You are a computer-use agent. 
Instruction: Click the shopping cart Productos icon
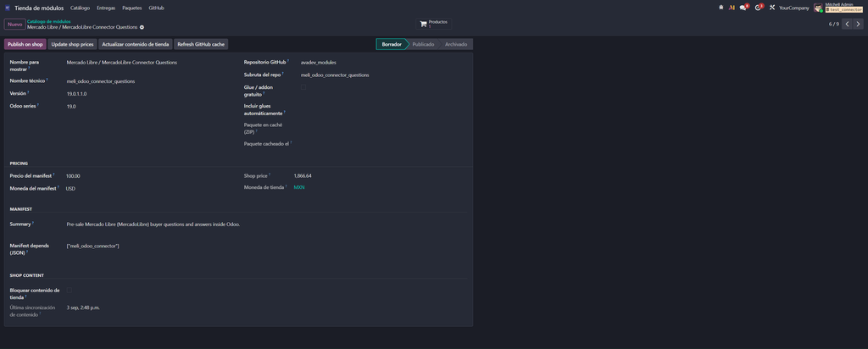(x=423, y=24)
